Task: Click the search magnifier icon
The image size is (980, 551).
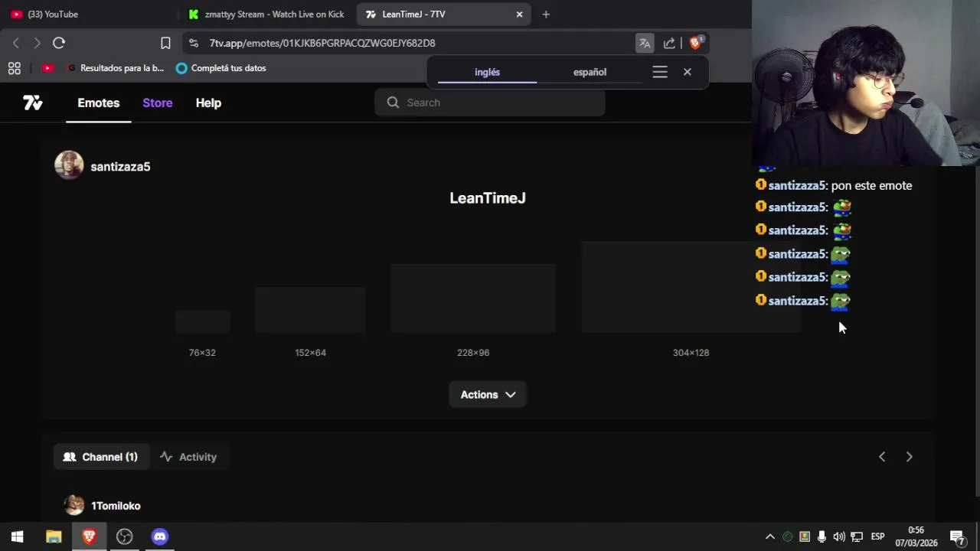Action: click(x=393, y=103)
